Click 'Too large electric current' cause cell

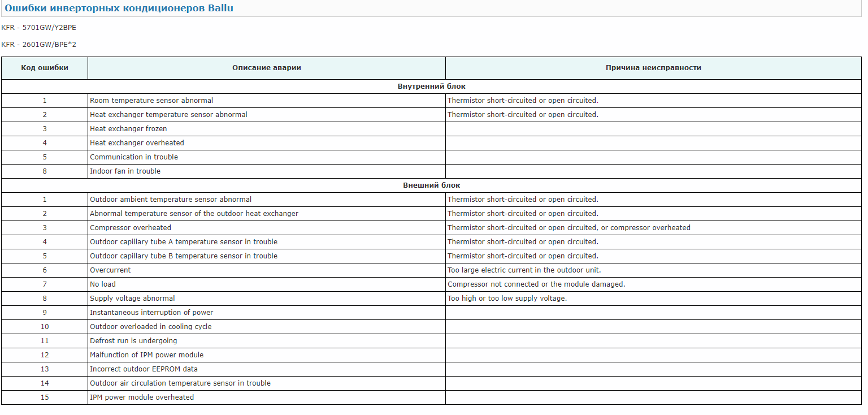coord(524,270)
